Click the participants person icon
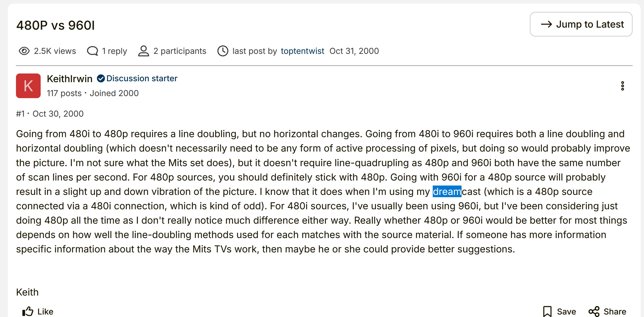 coord(143,51)
